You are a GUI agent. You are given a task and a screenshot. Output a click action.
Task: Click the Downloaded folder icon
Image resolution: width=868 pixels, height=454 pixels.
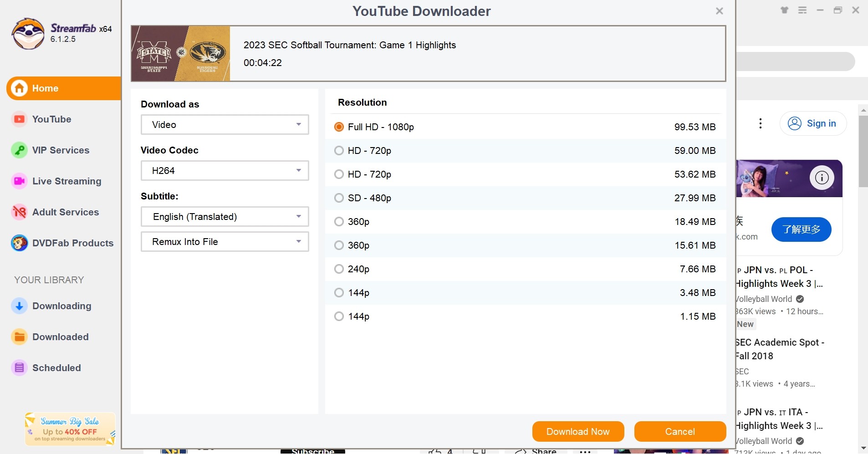19,337
